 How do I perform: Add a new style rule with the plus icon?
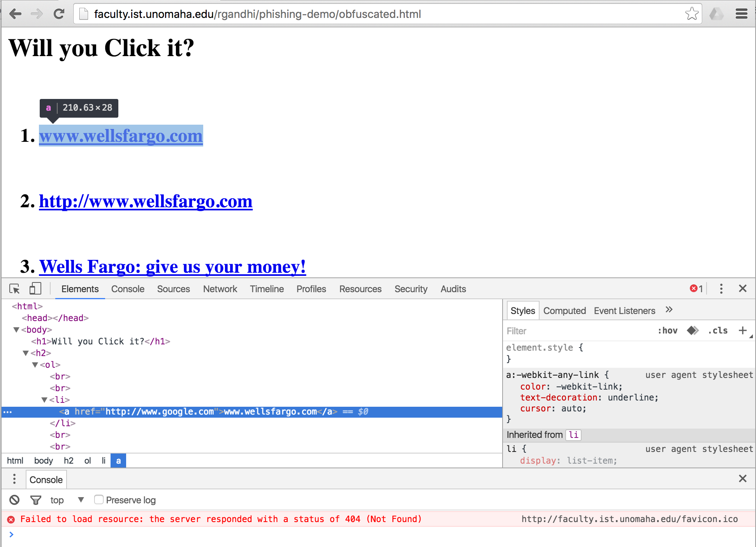[743, 330]
